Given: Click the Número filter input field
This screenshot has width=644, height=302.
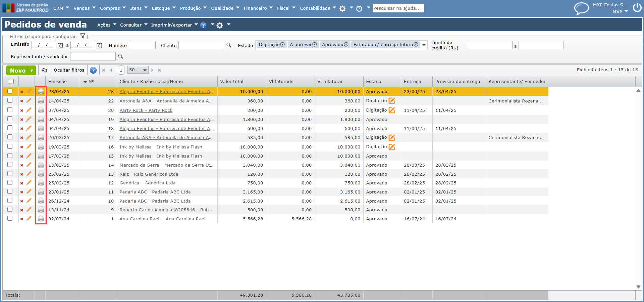Looking at the screenshot, I should 142,45.
